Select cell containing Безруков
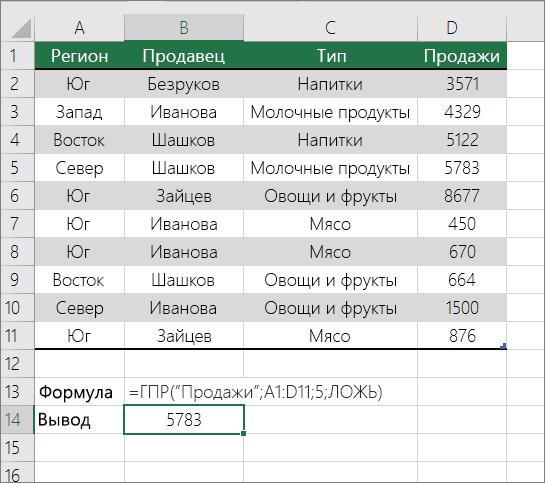This screenshot has width=545, height=483. click(x=184, y=84)
